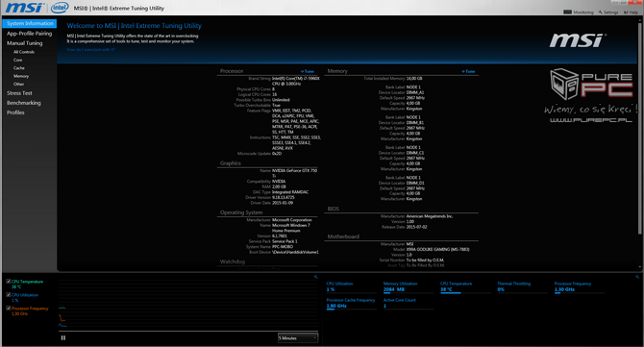This screenshot has height=347, width=644.
Task: Open monitor tiles panel wrench icon
Action: tap(637, 277)
